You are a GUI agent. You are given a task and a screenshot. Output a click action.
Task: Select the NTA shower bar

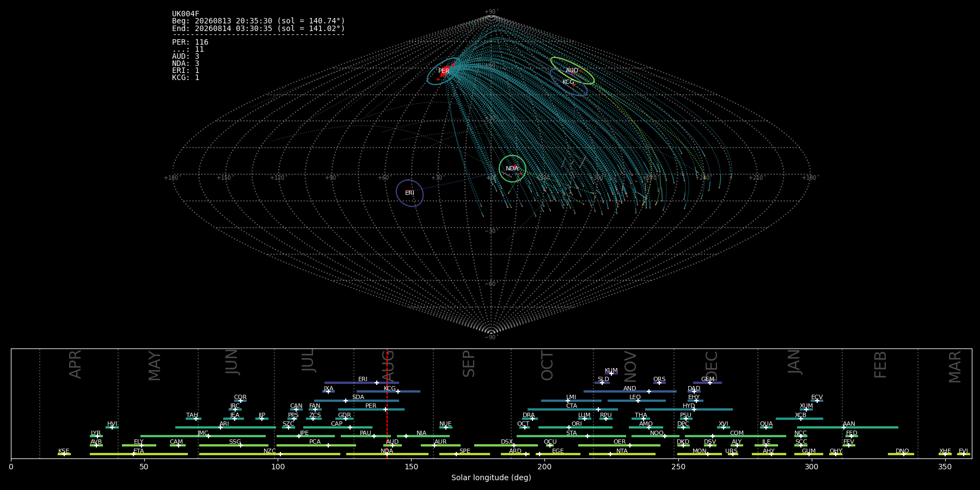pyautogui.click(x=622, y=454)
